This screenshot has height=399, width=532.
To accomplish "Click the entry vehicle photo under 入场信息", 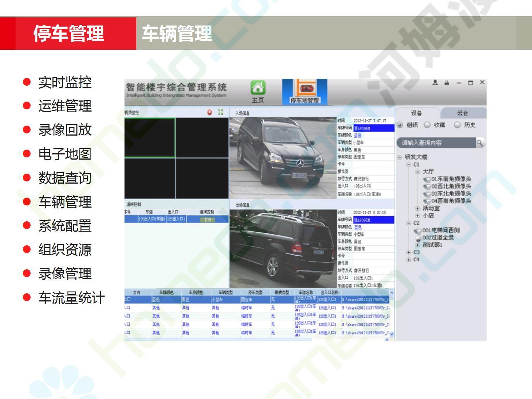I will (x=283, y=158).
